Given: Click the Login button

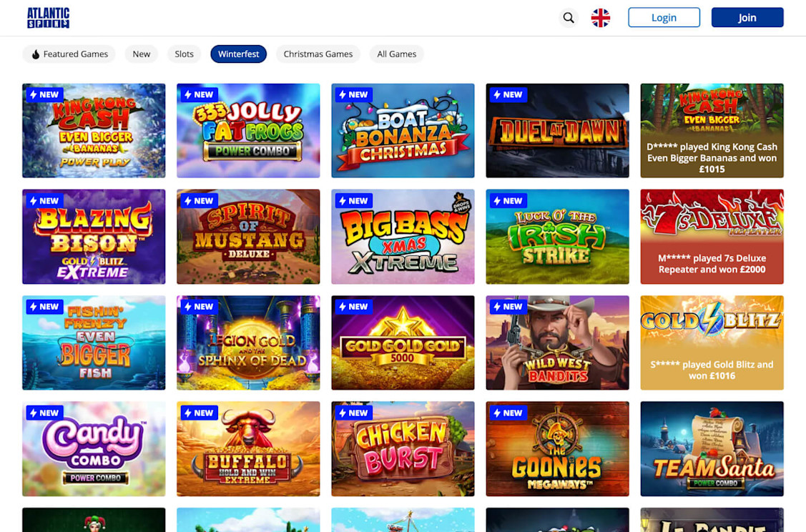Looking at the screenshot, I should (x=664, y=17).
